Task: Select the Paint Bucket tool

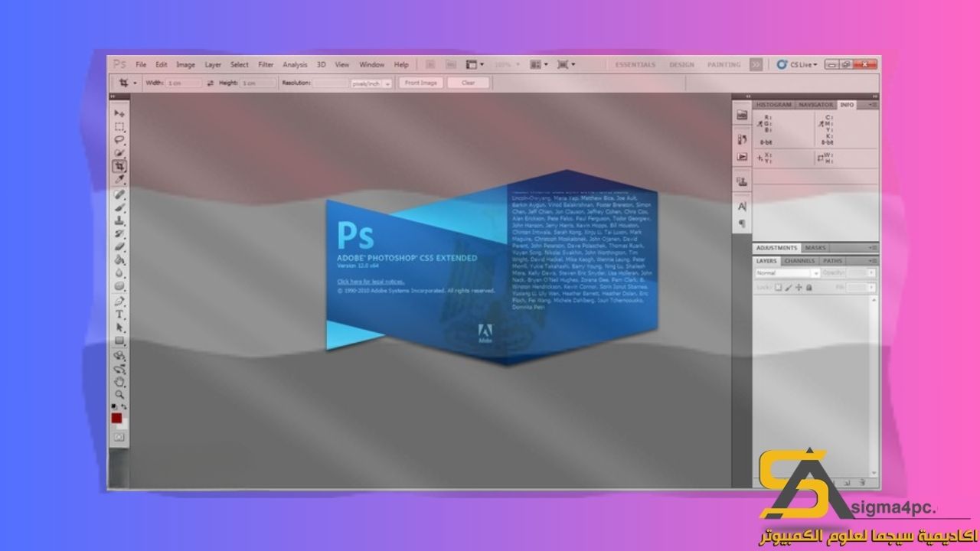Action: pos(120,259)
